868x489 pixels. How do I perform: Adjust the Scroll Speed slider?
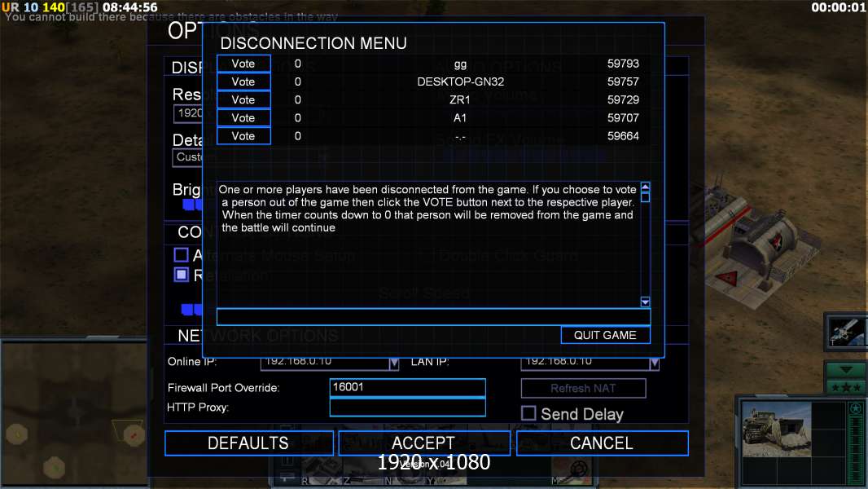point(191,309)
